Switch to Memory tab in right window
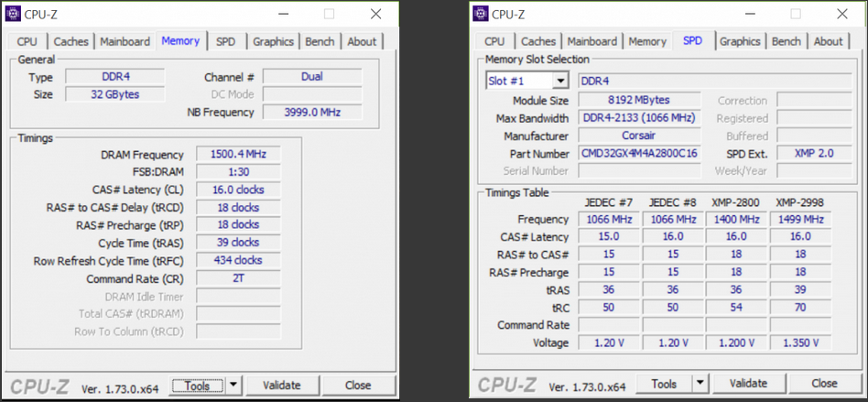 click(x=647, y=41)
